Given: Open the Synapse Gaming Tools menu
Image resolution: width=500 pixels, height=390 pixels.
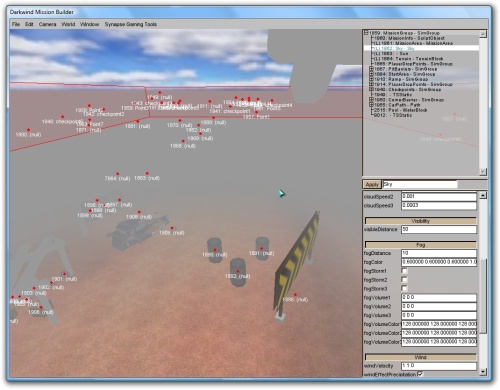Looking at the screenshot, I should coord(130,24).
